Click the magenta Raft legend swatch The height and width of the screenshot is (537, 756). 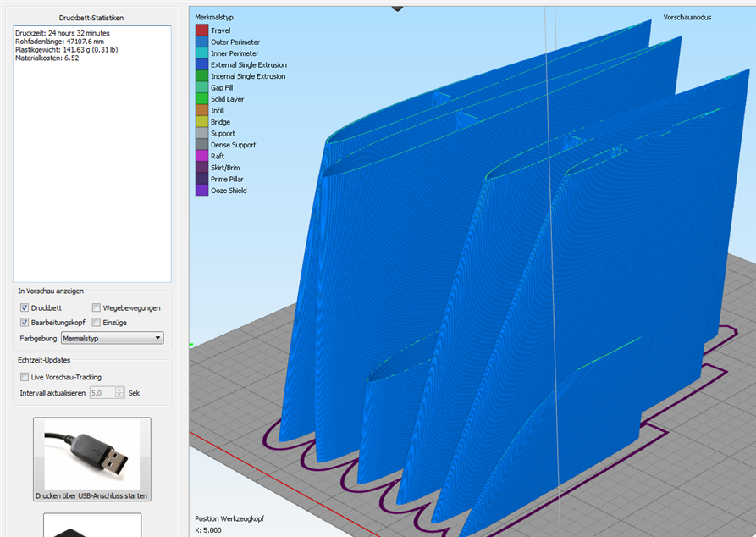click(201, 156)
